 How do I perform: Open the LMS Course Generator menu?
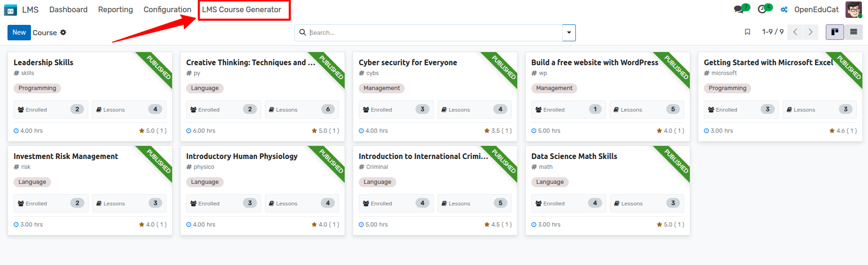click(x=242, y=9)
